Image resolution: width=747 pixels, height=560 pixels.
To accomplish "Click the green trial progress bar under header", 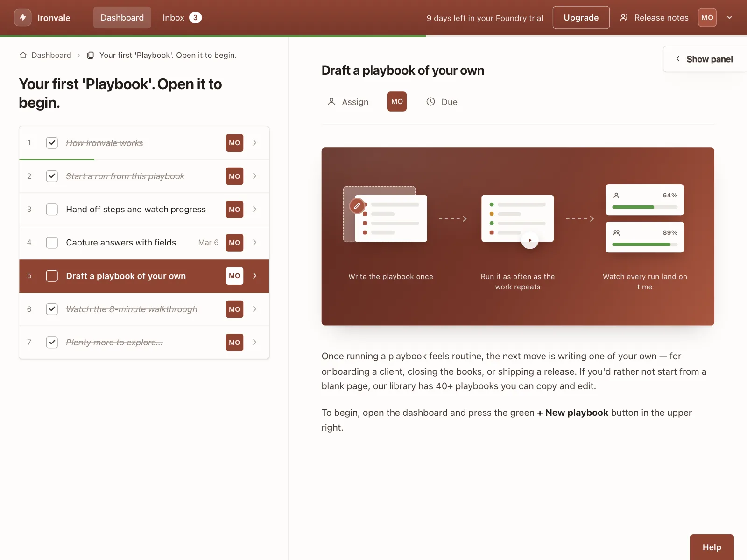I will pos(213,36).
